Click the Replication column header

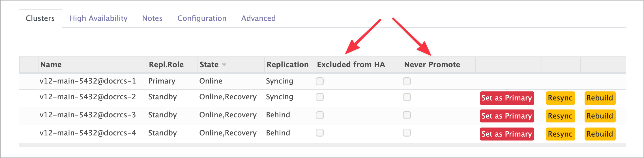287,65
